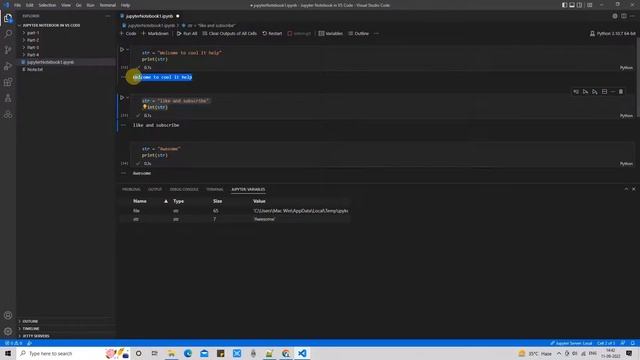Maximize the panel with chevron up
Screen dimensions: 640x360
626,189
